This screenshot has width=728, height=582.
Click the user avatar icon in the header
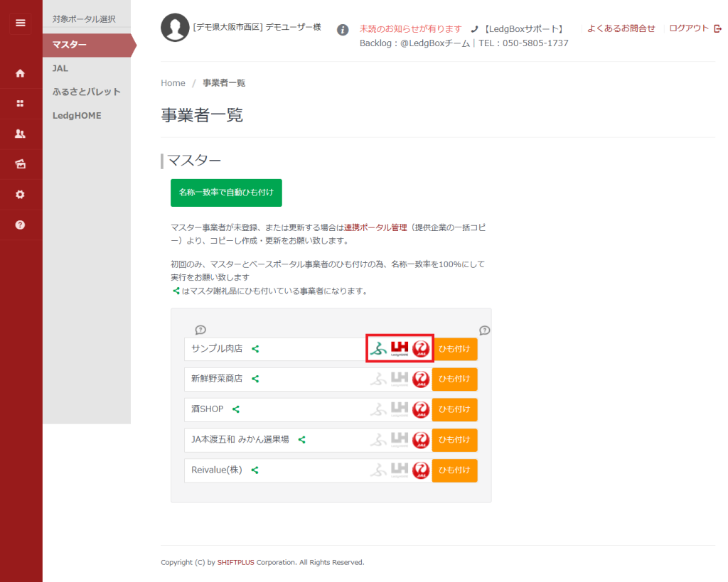(175, 28)
